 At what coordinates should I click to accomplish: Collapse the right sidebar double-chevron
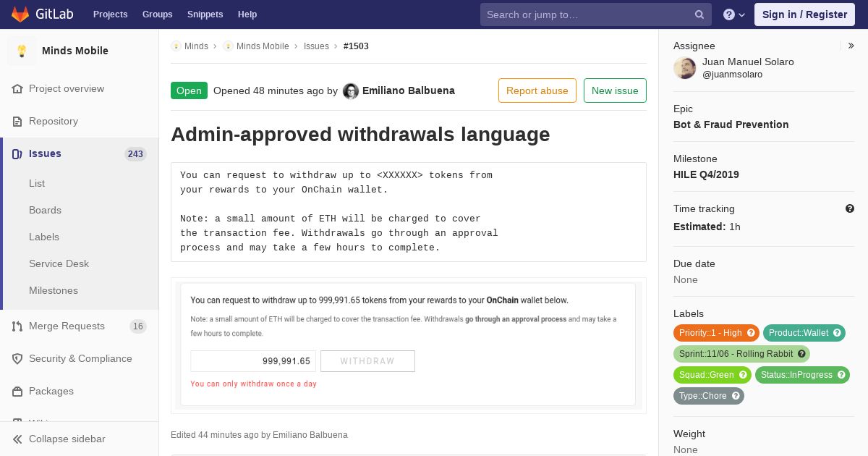tap(851, 46)
